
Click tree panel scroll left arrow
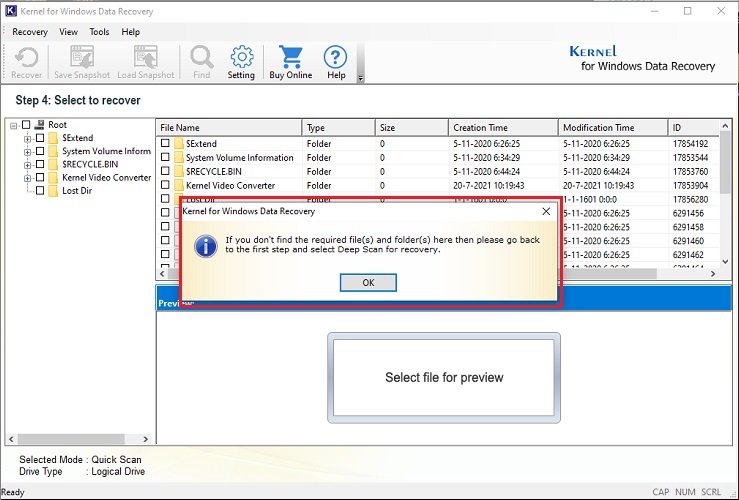pyautogui.click(x=11, y=439)
